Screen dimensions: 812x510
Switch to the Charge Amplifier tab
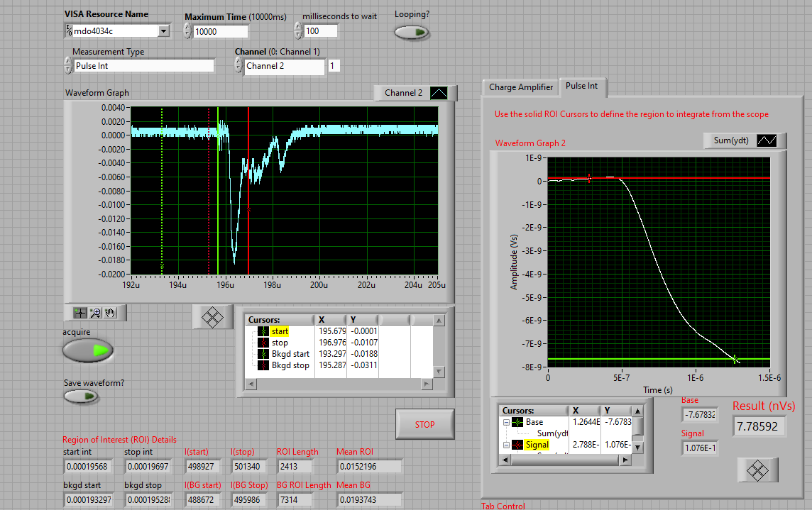520,87
